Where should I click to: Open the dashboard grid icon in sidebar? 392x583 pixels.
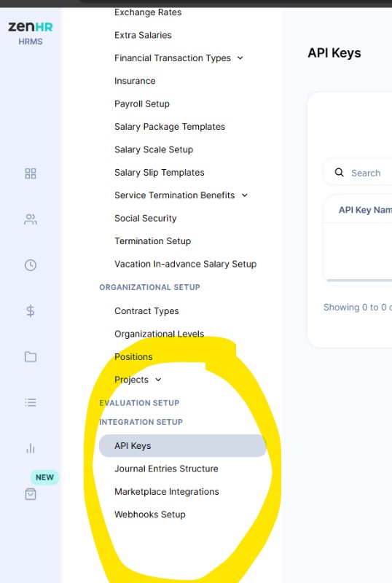tap(31, 173)
